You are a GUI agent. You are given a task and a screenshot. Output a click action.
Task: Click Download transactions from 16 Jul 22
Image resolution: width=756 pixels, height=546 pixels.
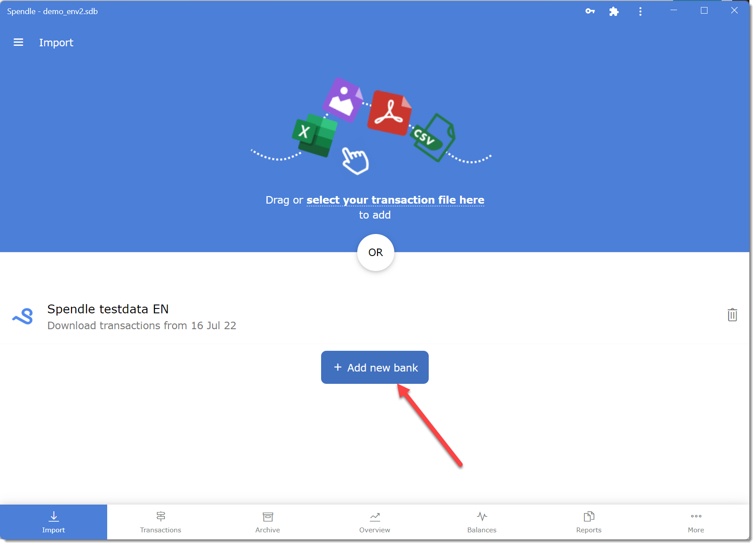pyautogui.click(x=142, y=326)
